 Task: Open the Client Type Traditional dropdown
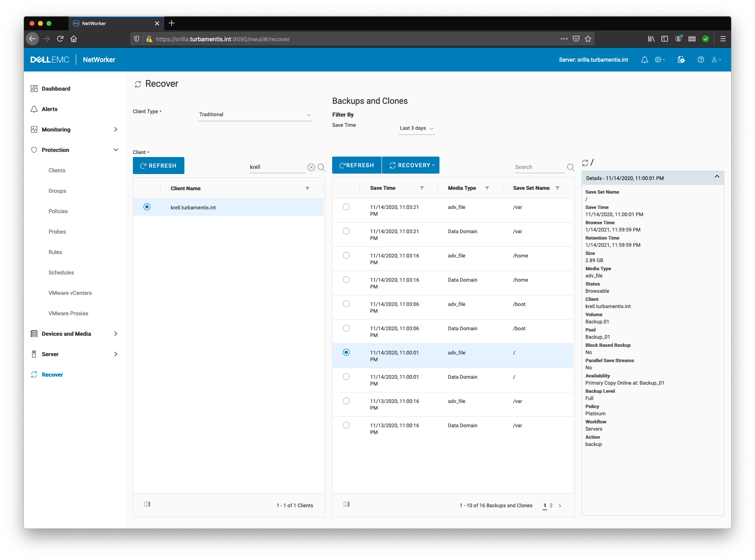tap(255, 115)
